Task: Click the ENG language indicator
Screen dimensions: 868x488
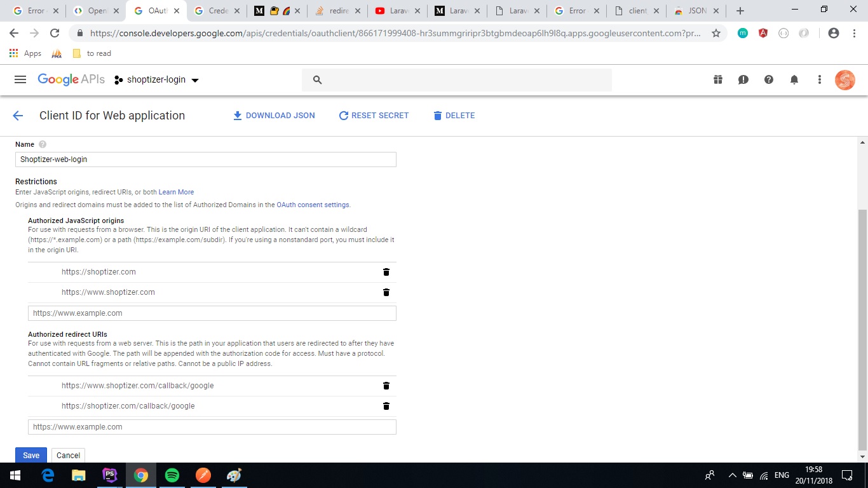Action: [x=782, y=475]
